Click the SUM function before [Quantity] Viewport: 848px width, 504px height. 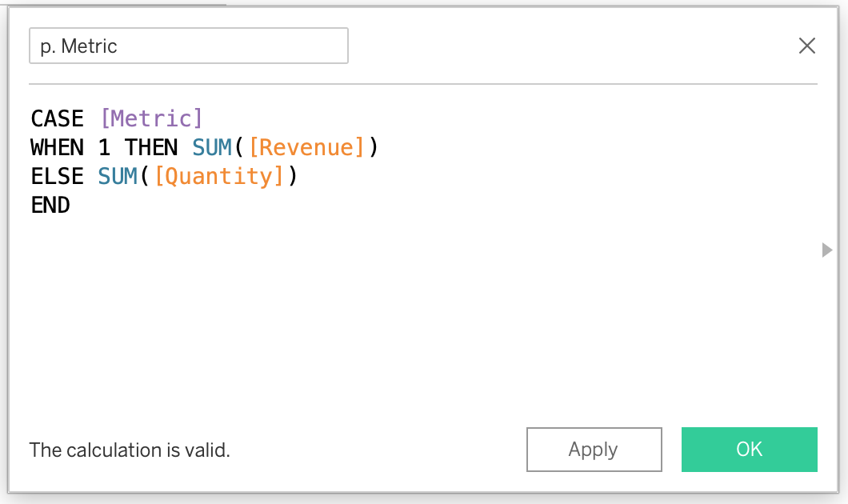(x=118, y=177)
